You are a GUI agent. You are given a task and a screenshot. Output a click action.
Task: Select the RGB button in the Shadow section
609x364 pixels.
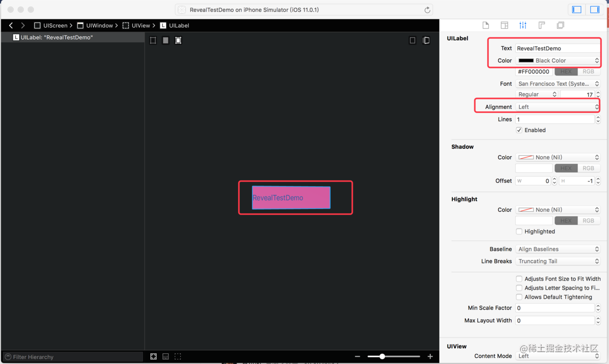[x=588, y=168]
